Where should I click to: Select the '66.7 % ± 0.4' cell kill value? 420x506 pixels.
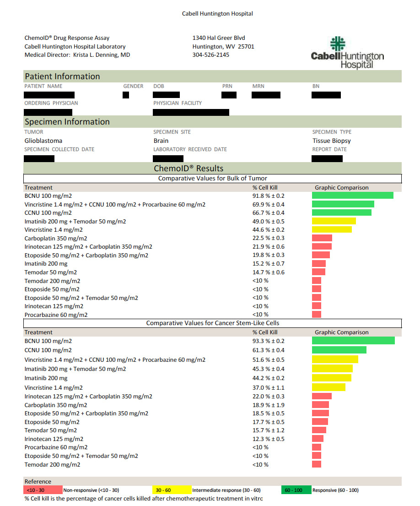pyautogui.click(x=268, y=212)
